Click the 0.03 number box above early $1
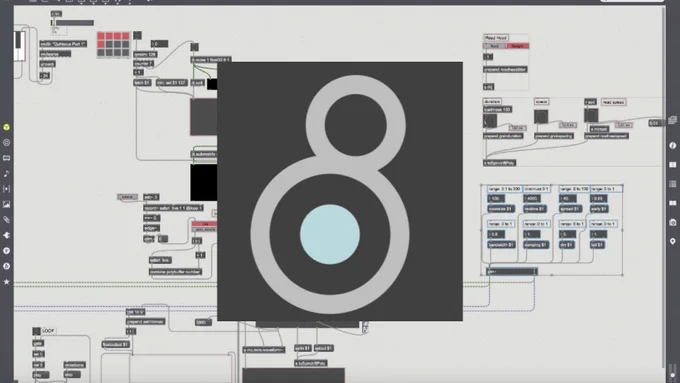The height and width of the screenshot is (383, 680). tap(599, 199)
